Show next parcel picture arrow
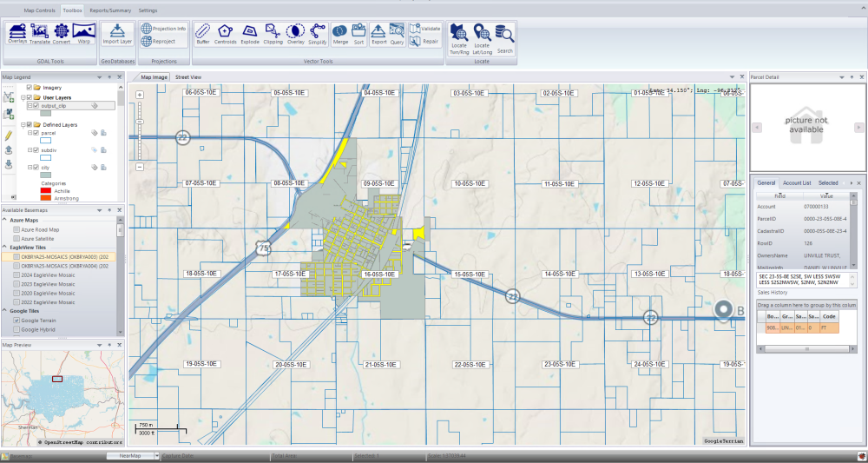The image size is (868, 463). point(858,128)
